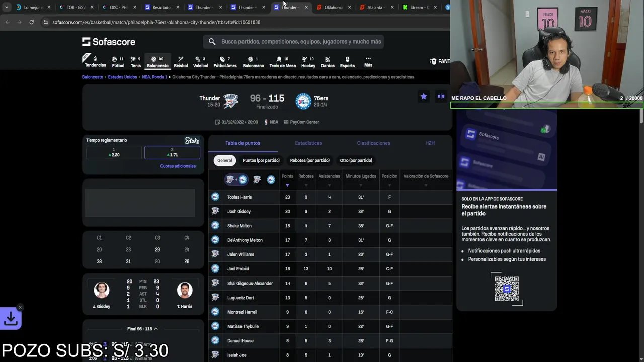Click the Stake sponsor logo
Viewport: 644px width, 362px height.
click(192, 141)
